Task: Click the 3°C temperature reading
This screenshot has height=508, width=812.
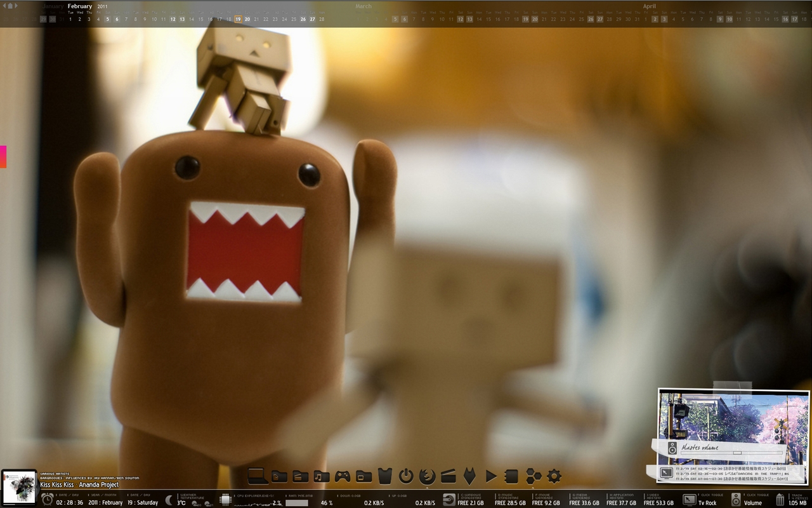Action: point(181,503)
